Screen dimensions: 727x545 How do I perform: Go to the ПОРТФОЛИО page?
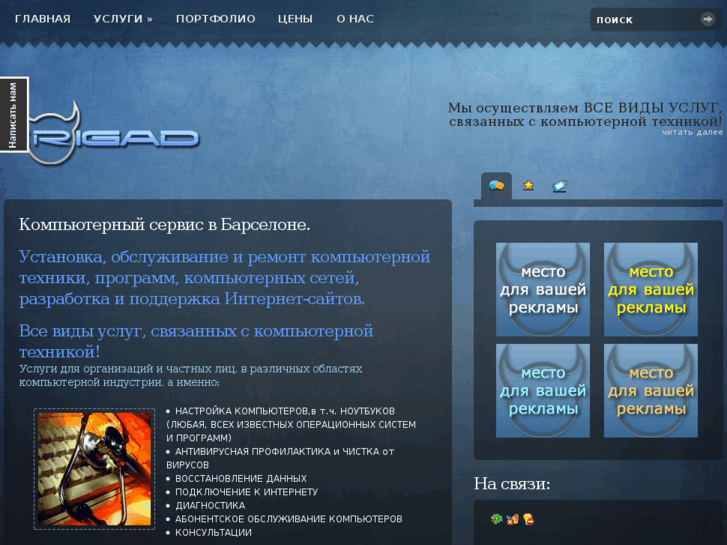216,19
